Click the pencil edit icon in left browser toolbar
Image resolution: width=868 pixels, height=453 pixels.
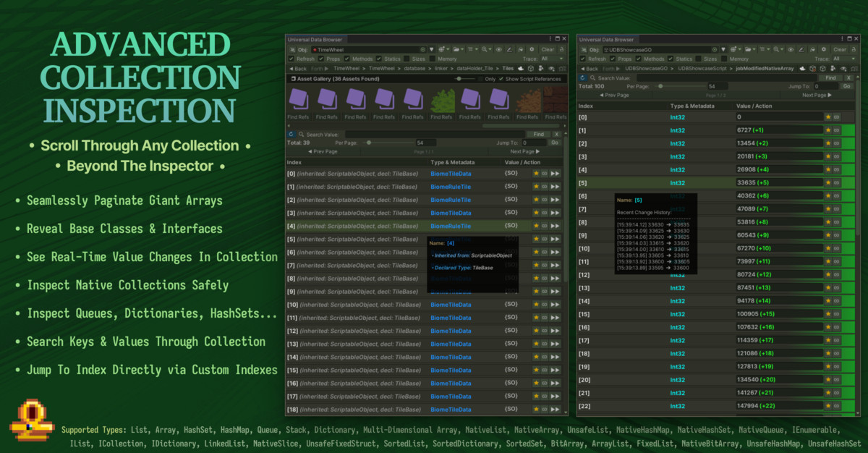click(509, 49)
